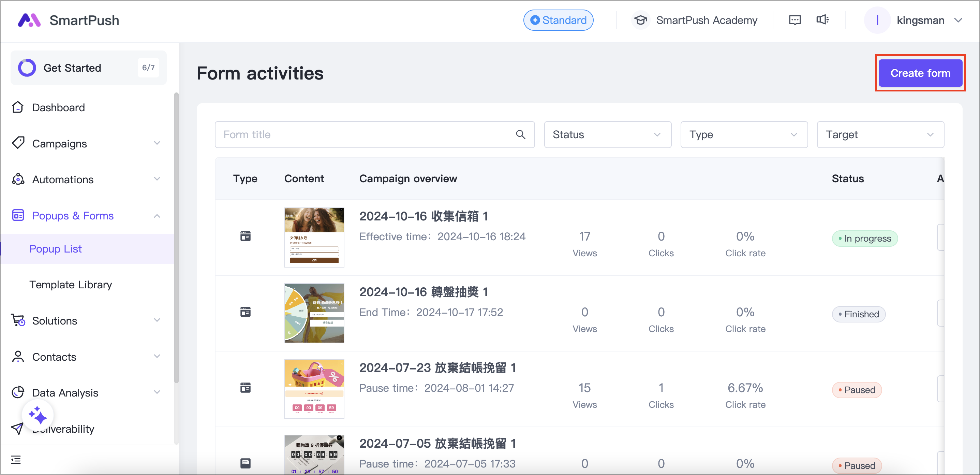Open form 2024-07-23 放棄結帳挽留 1 title
Screen dimensions: 980x475
[437, 368]
